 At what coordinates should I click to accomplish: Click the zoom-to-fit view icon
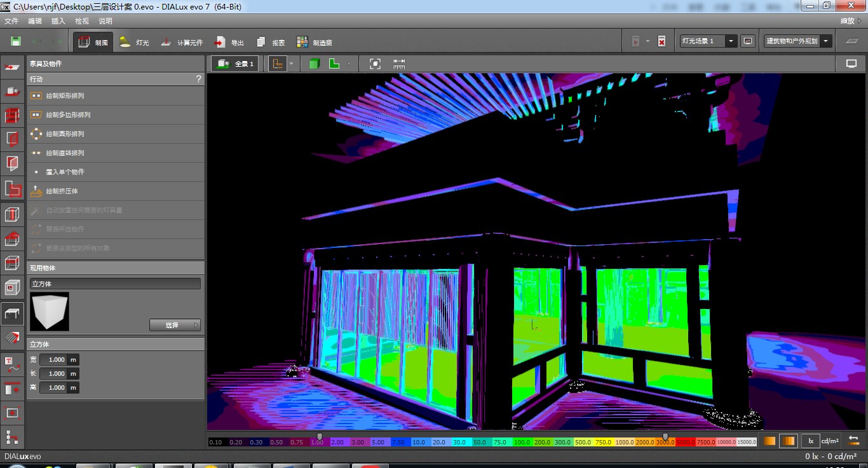coord(375,64)
